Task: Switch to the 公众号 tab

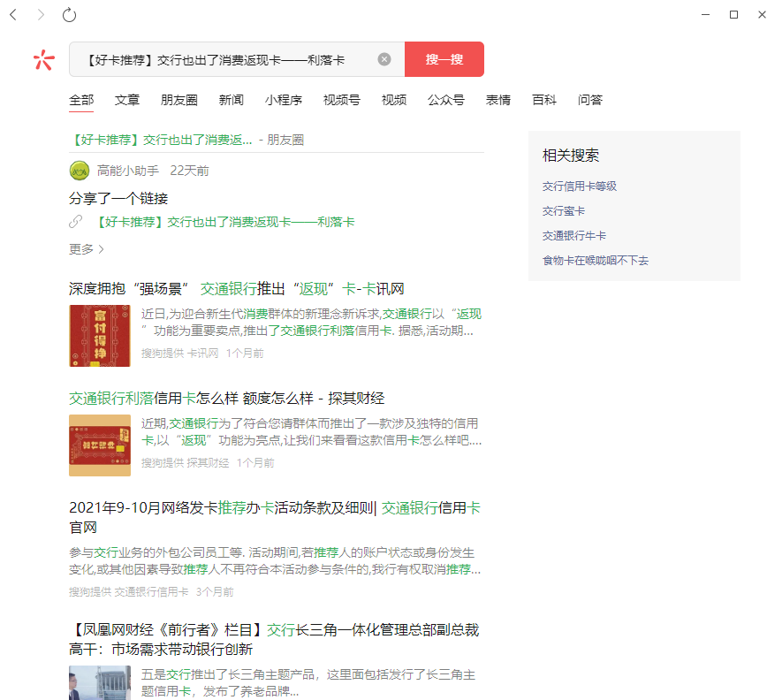Action: pyautogui.click(x=445, y=100)
